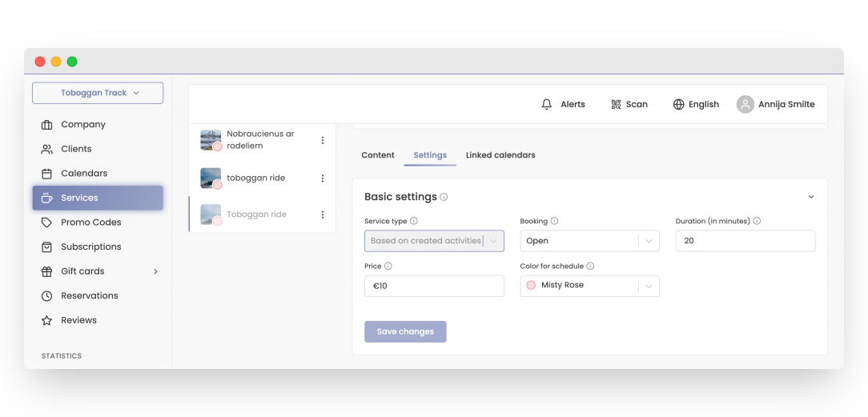Open Promo Codes in the sidebar
This screenshot has height=417, width=868.
click(x=90, y=223)
